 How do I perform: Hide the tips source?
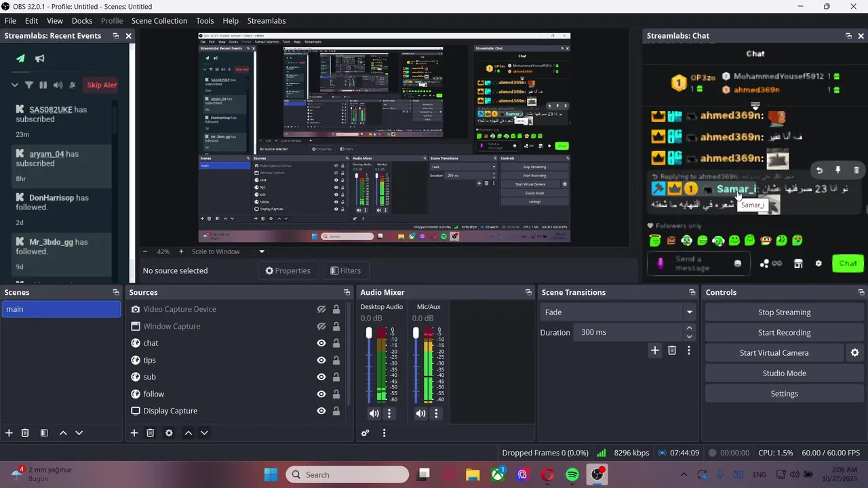pyautogui.click(x=321, y=360)
